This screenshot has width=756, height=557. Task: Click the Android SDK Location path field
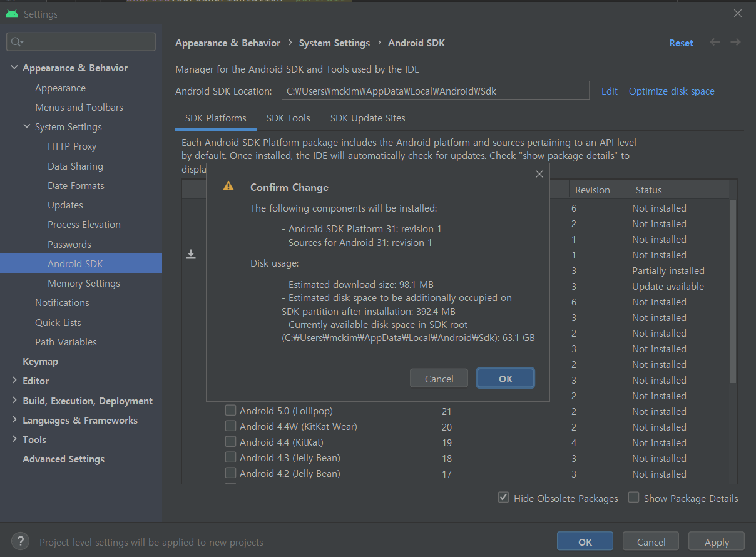[436, 90]
